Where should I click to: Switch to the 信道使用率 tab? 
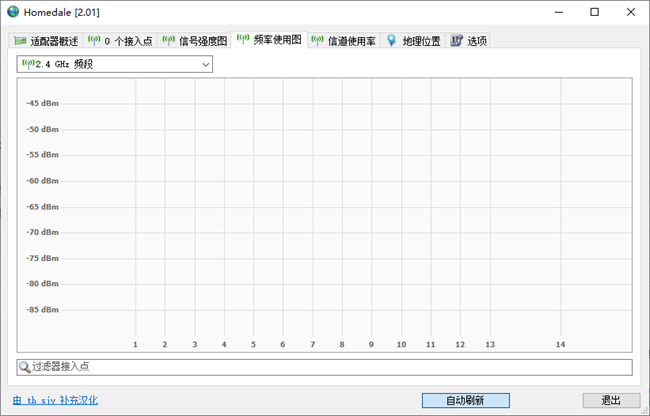coord(344,41)
